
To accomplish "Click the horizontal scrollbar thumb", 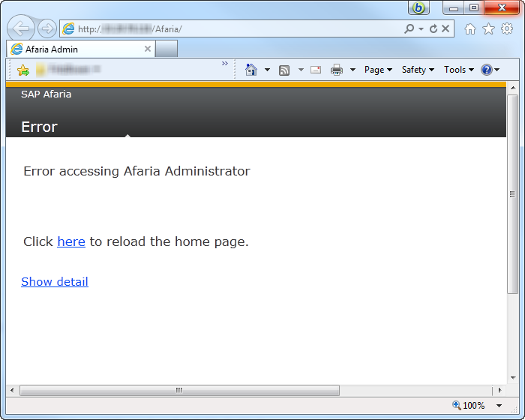I will (179, 390).
